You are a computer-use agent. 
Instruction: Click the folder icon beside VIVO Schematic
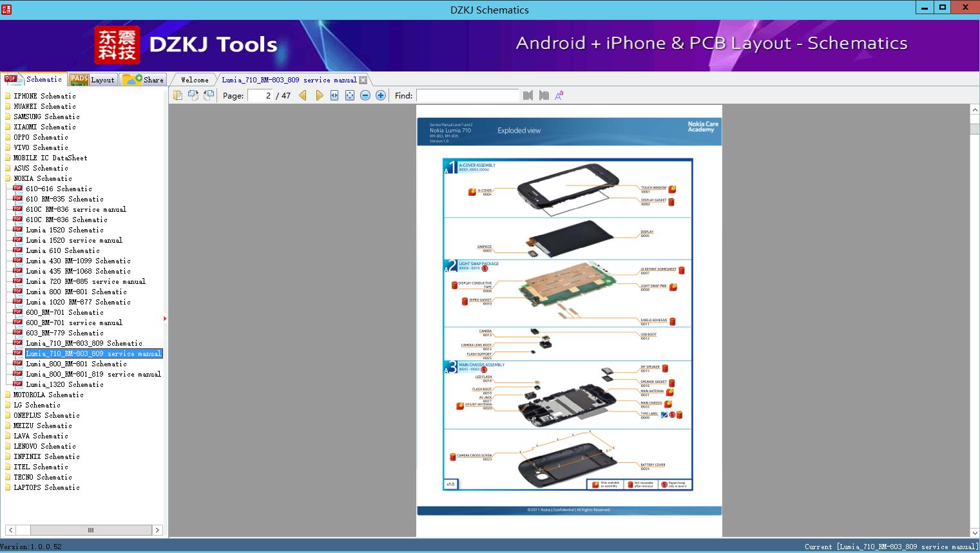(8, 147)
